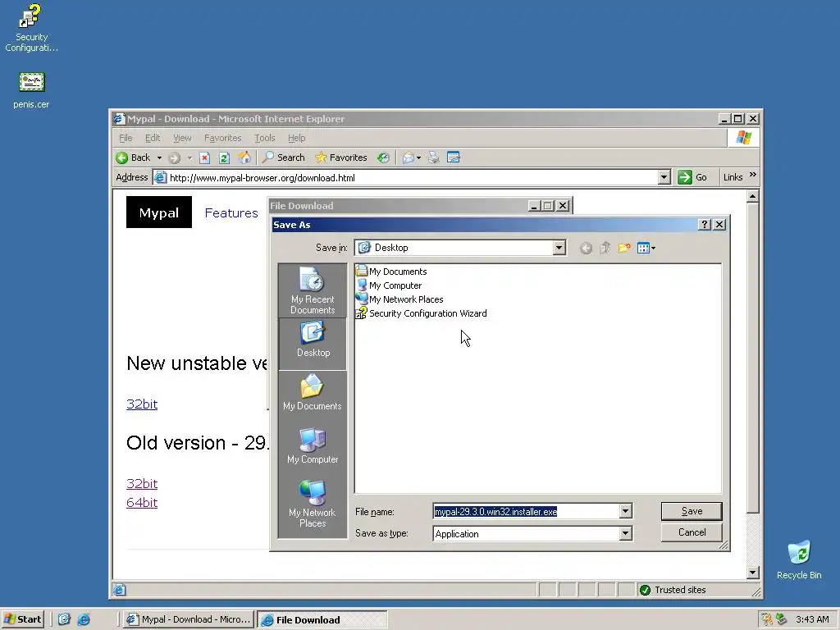The image size is (840, 630).
Task: Open the File name dropdown arrow
Action: click(x=625, y=512)
